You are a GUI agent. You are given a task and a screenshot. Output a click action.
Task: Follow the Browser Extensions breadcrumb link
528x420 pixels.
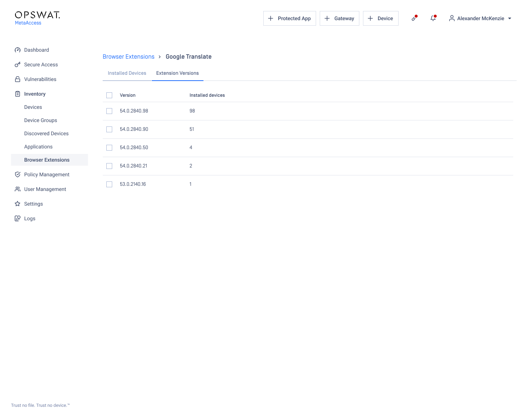[129, 56]
